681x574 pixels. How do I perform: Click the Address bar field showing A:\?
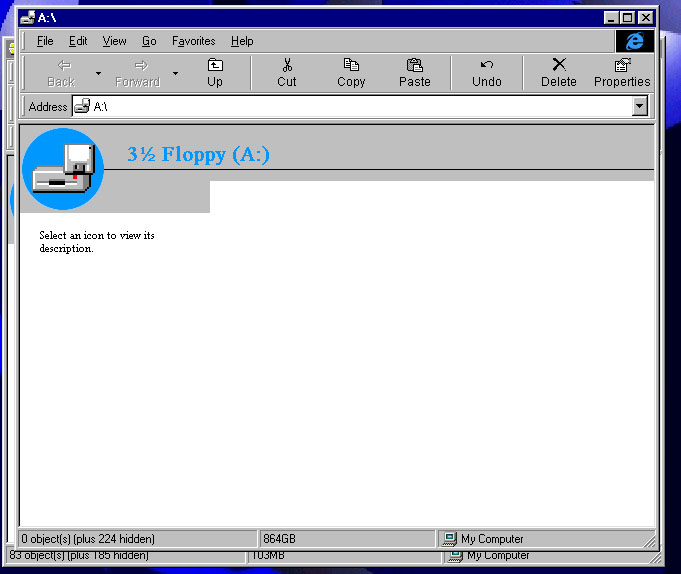(360, 106)
